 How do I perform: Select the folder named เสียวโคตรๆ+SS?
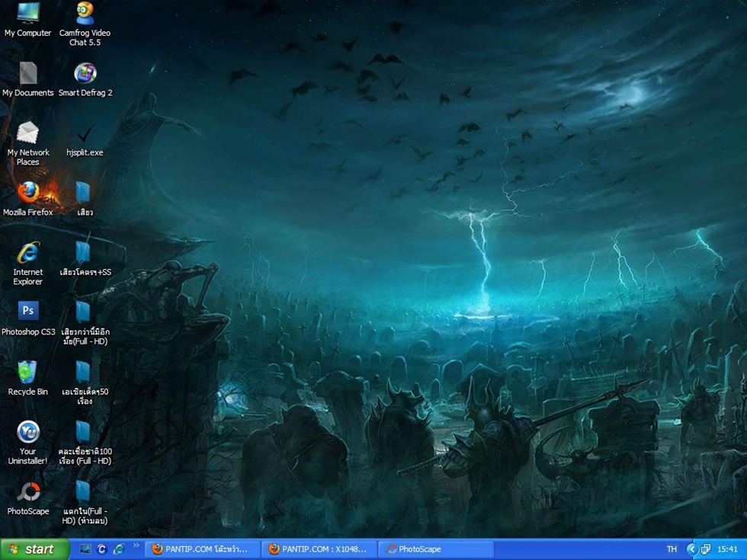pyautogui.click(x=85, y=258)
